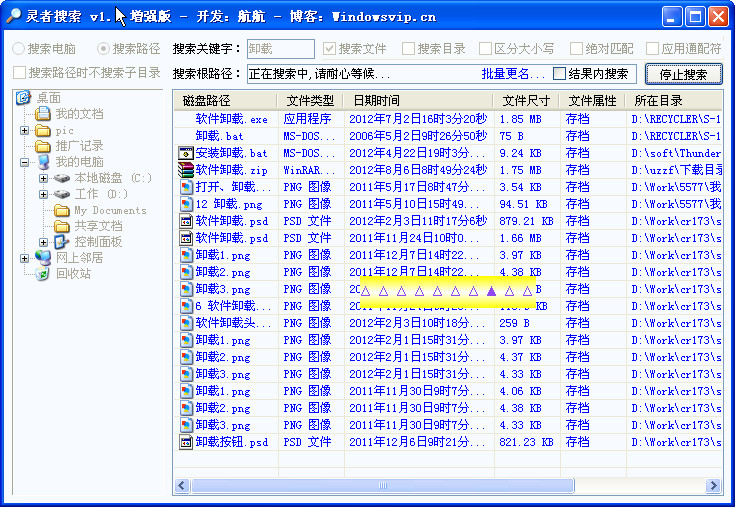The image size is (735, 507).
Task: Sort by 文件尺寸 column header
Action: tap(526, 100)
